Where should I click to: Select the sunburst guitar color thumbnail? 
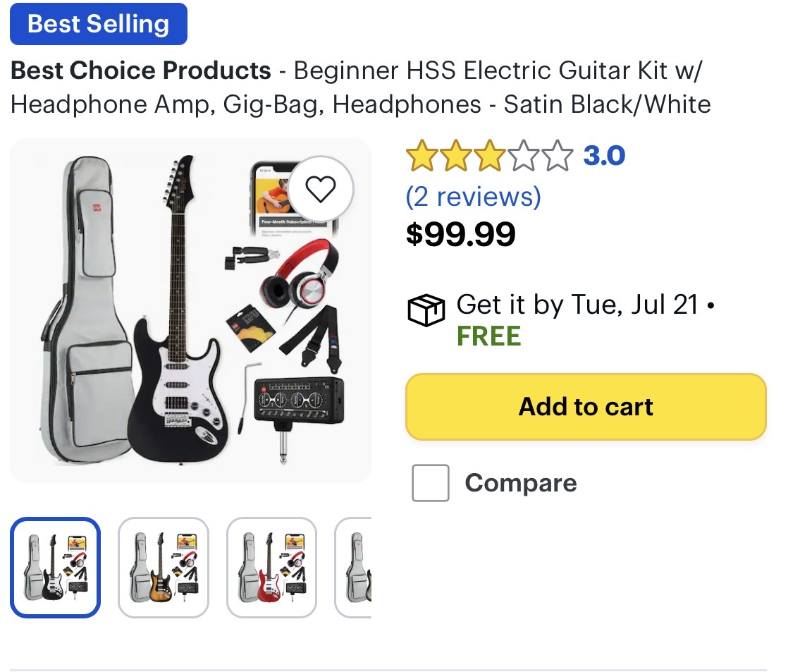click(x=164, y=568)
